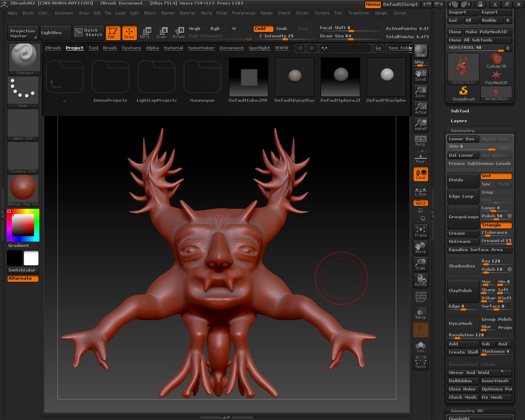Screen dimensions: 525x420
Task: Click the DynaMesh button
Action: pyautogui.click(x=463, y=324)
